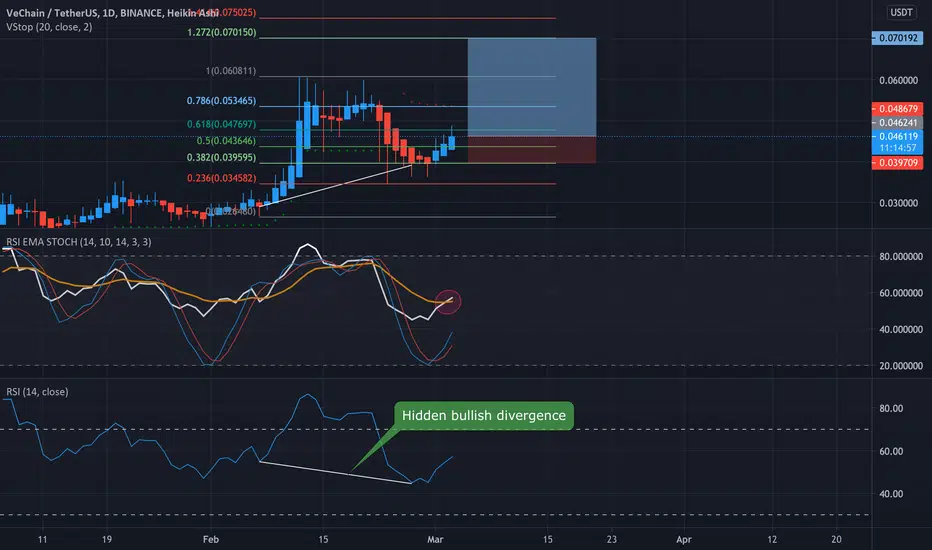Select the blue long position profit zone

click(x=532, y=87)
